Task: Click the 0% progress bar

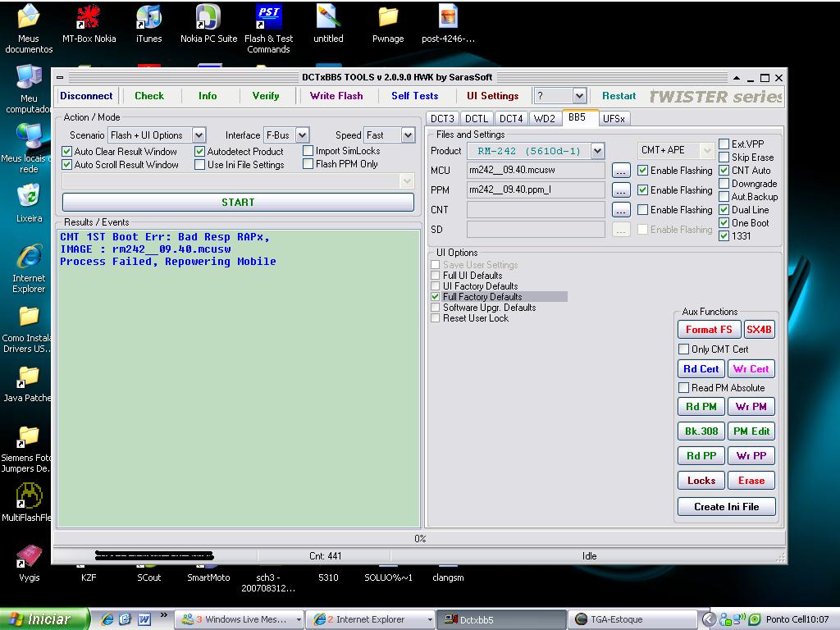Action: coord(419,538)
